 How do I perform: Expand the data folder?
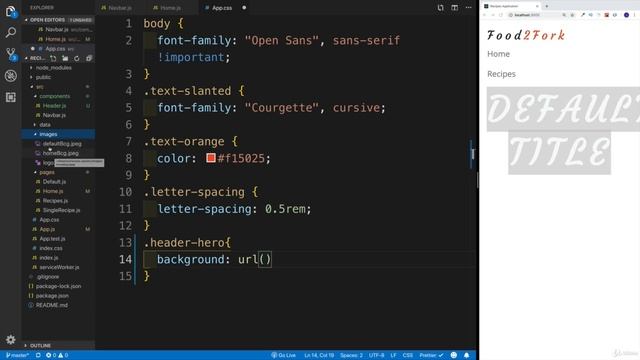point(45,124)
